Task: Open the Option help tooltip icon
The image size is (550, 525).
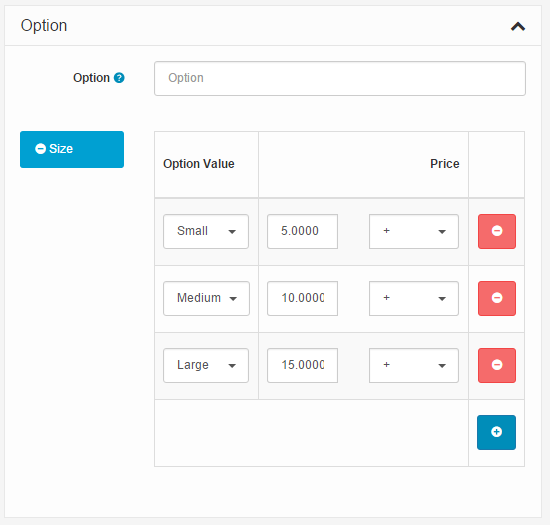Action: point(119,78)
